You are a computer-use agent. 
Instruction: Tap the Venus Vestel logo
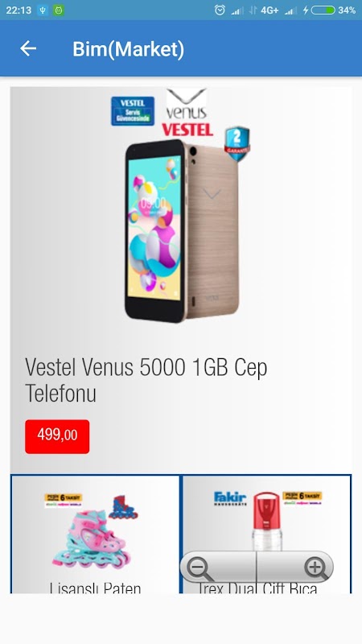tap(187, 113)
